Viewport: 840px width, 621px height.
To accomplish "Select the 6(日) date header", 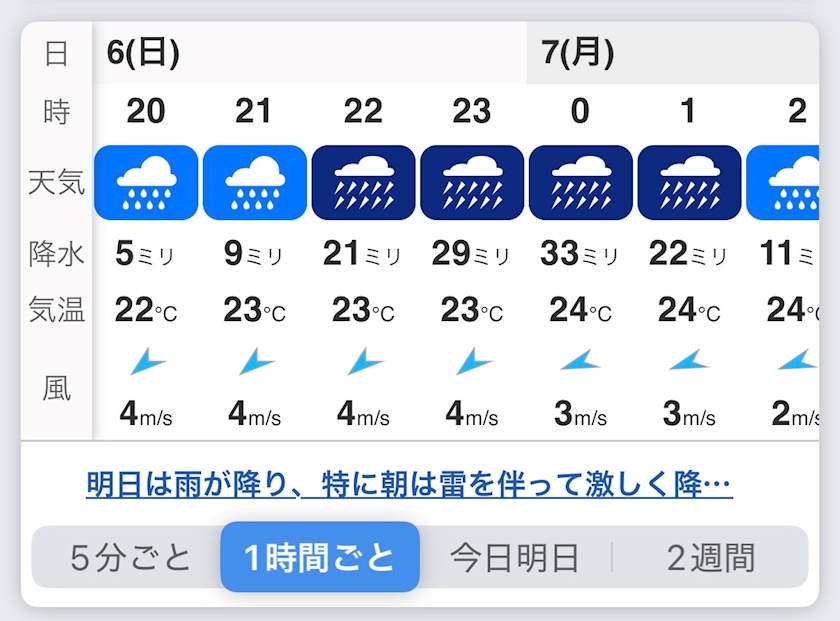I will (143, 53).
